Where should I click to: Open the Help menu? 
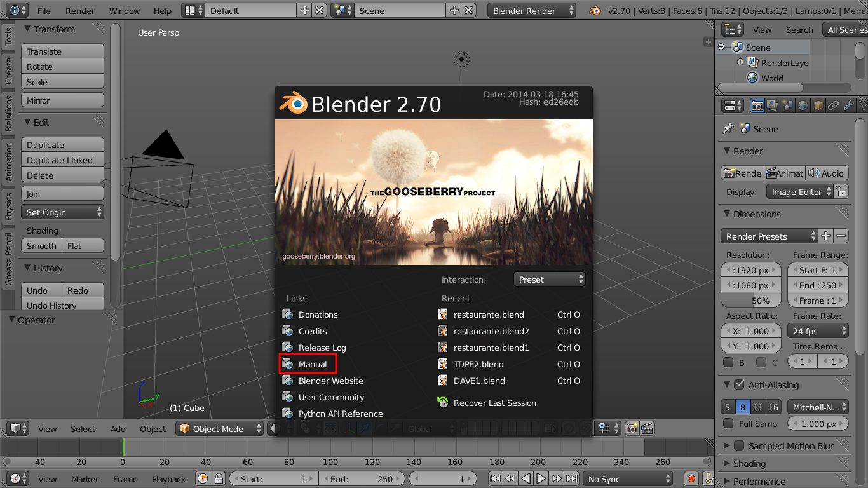pyautogui.click(x=163, y=11)
